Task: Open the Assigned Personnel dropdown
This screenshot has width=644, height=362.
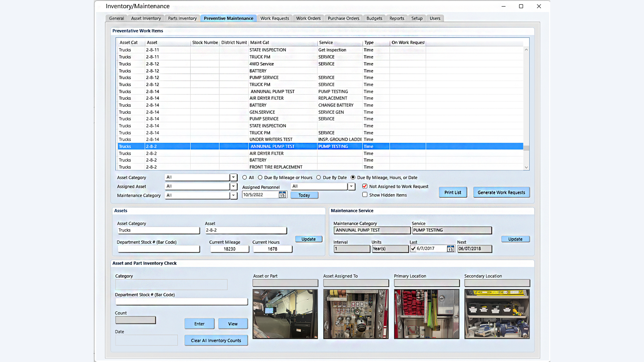Action: [x=352, y=186]
